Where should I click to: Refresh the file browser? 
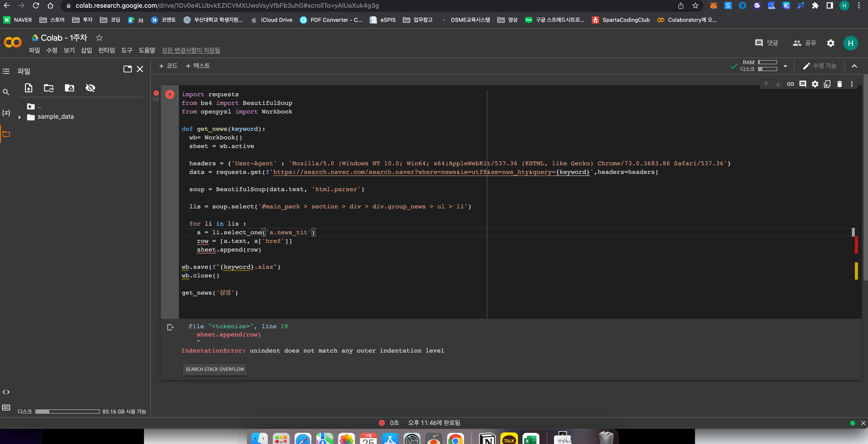coord(49,88)
